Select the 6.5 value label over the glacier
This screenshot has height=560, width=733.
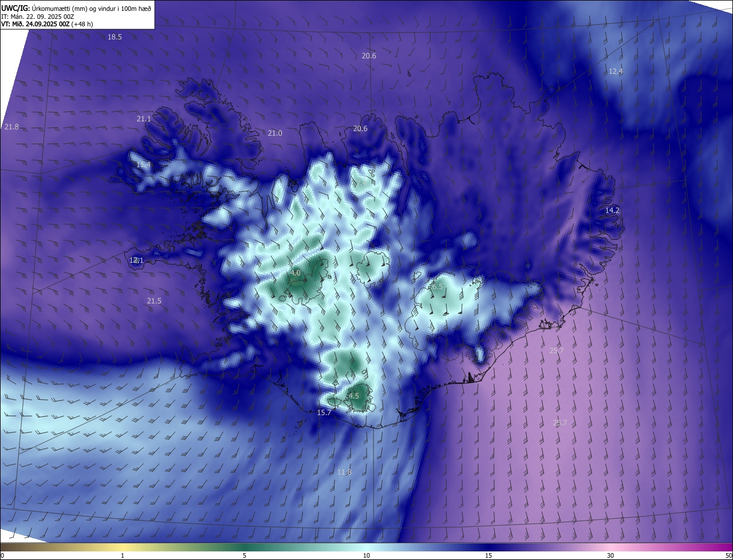tap(437, 286)
